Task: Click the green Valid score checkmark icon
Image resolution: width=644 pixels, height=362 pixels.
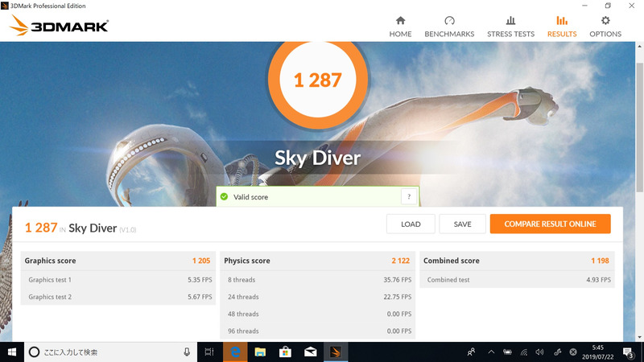Action: pos(224,196)
